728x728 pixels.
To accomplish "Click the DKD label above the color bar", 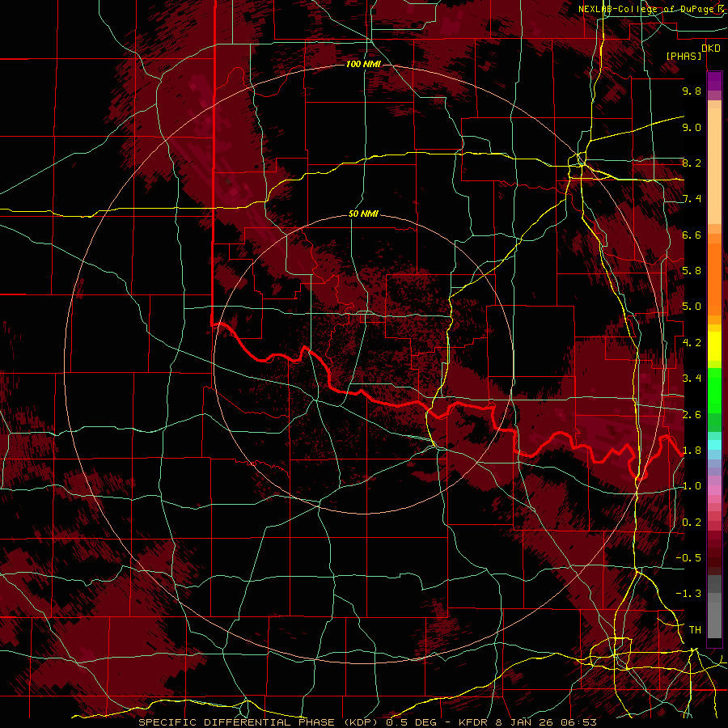I will pos(710,49).
